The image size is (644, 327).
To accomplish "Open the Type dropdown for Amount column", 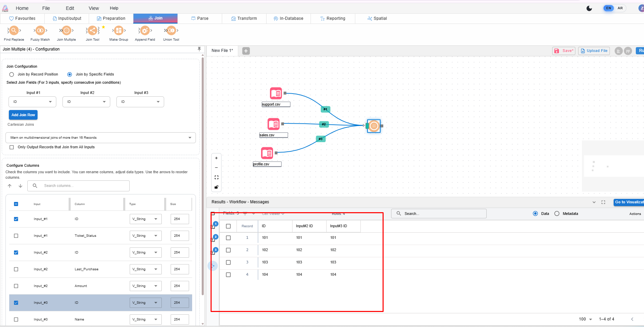I will coord(145,286).
